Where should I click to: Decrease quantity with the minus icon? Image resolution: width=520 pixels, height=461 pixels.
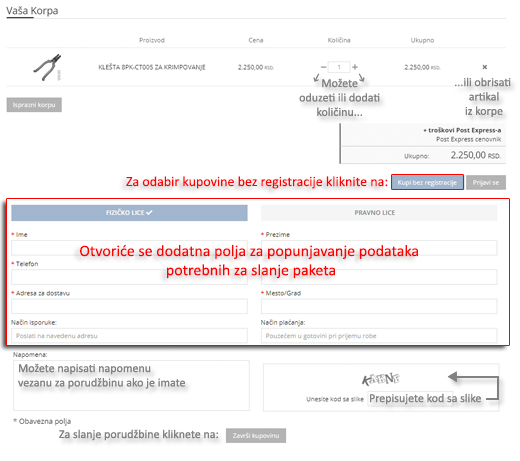tap(323, 67)
